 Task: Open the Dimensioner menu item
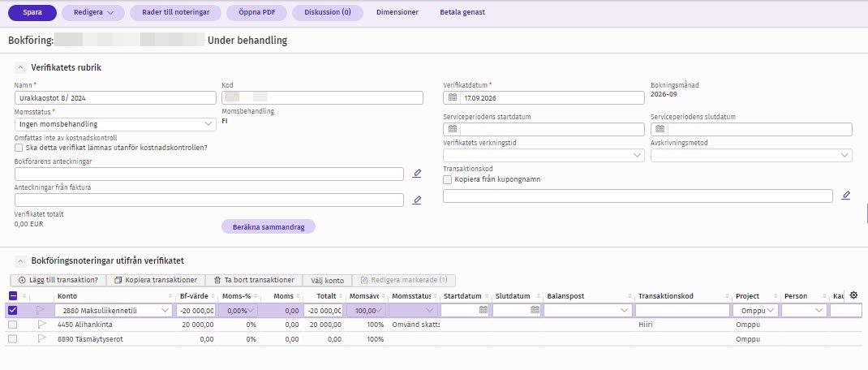(397, 12)
